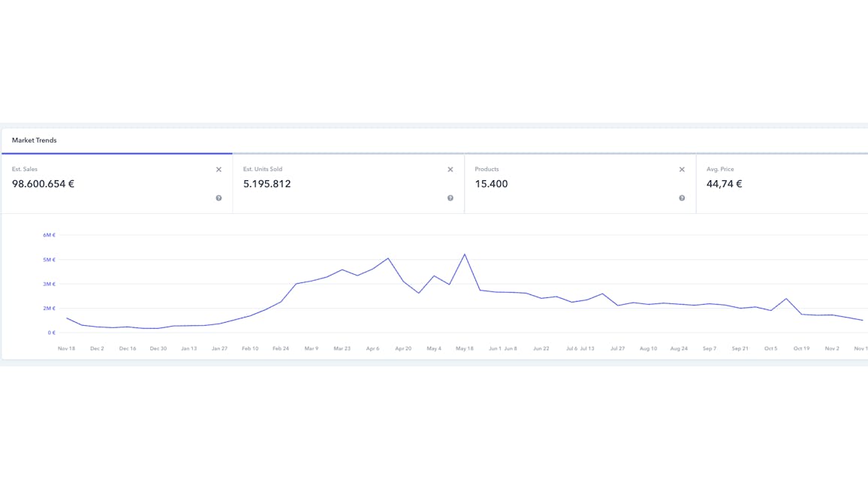The height and width of the screenshot is (488, 868).
Task: Click the 44,74 € average price value
Action: [724, 184]
